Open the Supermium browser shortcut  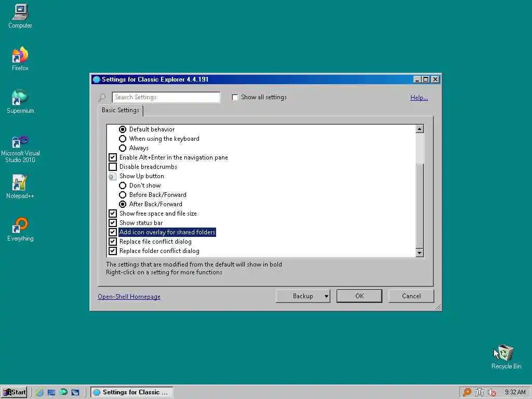click(20, 101)
